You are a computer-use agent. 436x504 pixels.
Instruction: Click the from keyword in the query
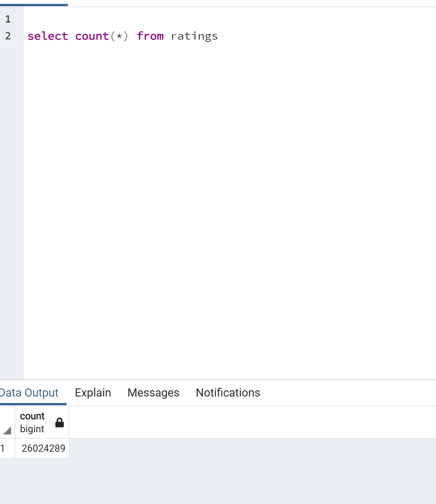pos(150,36)
